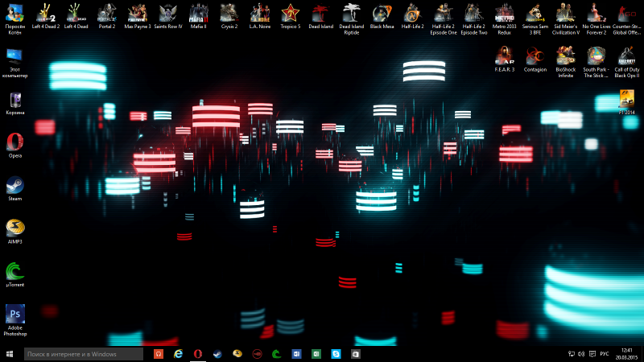
Task: Launch Steam from the desktop icon
Action: point(15,189)
